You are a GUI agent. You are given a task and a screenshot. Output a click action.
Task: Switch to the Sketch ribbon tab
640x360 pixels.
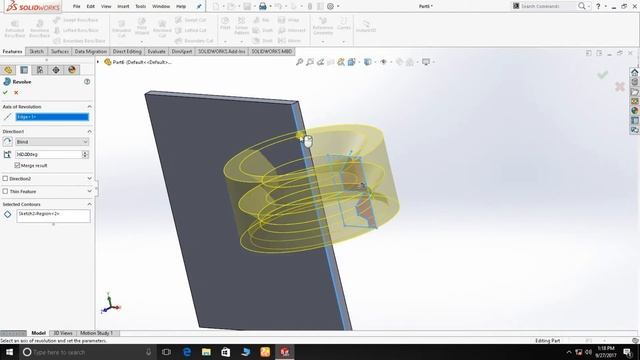36,51
